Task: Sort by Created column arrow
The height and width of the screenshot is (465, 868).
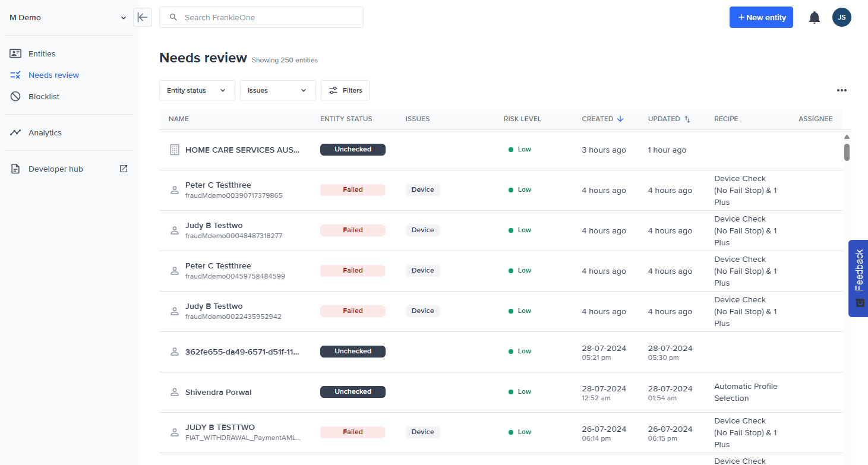Action: (620, 119)
